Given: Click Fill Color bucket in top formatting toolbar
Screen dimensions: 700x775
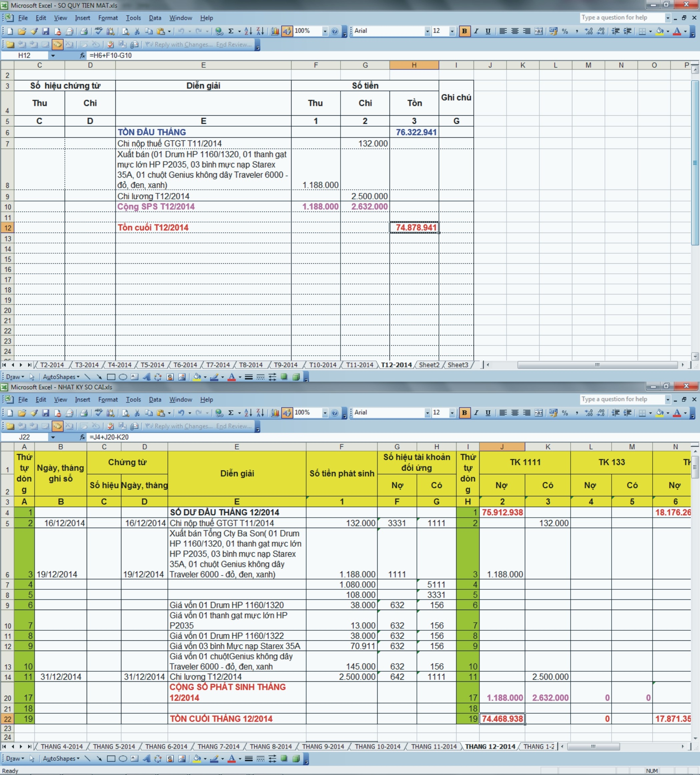Looking at the screenshot, I should click(x=659, y=31).
